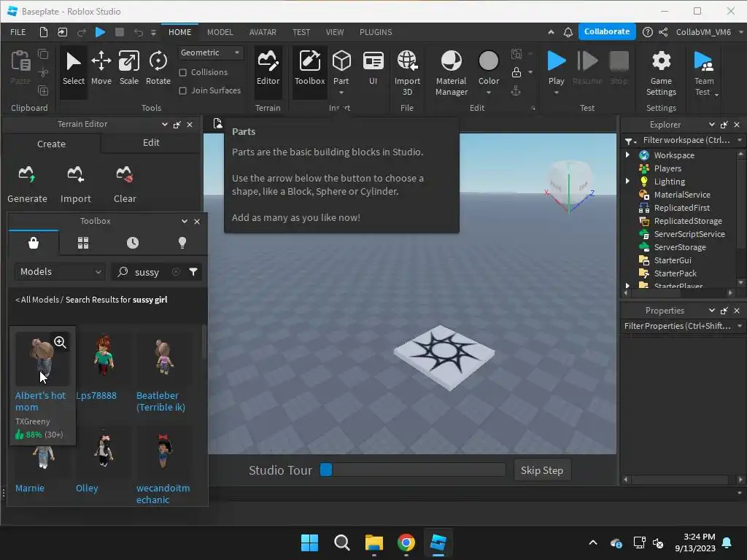Click Skip Step in Studio Tour
Viewport: 747px width, 560px height.
(x=542, y=470)
